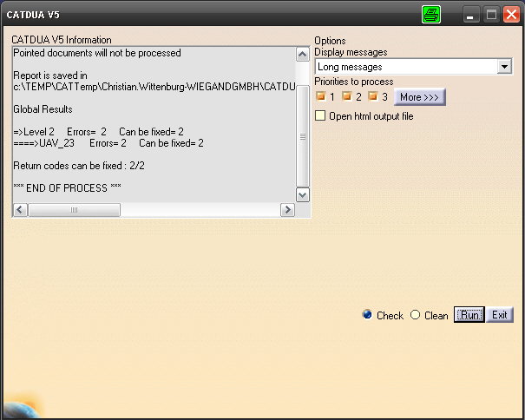Click the information panel scroll down arrow
Screen dimensions: 525x420
(303, 195)
